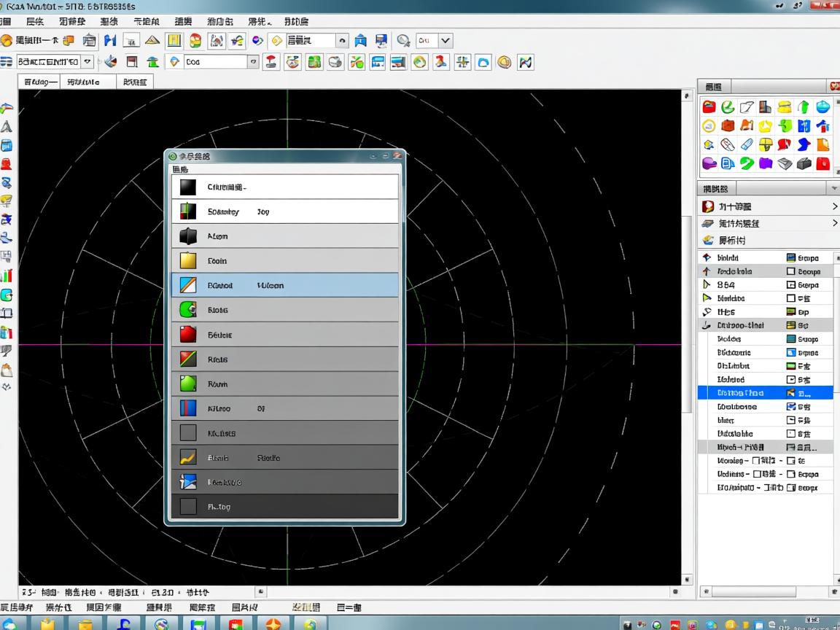Click the bar chart icon in left sidebar

(x=7, y=276)
